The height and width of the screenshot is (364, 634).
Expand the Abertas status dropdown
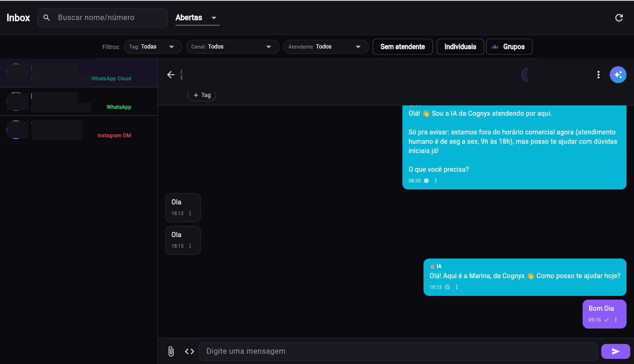tap(197, 18)
